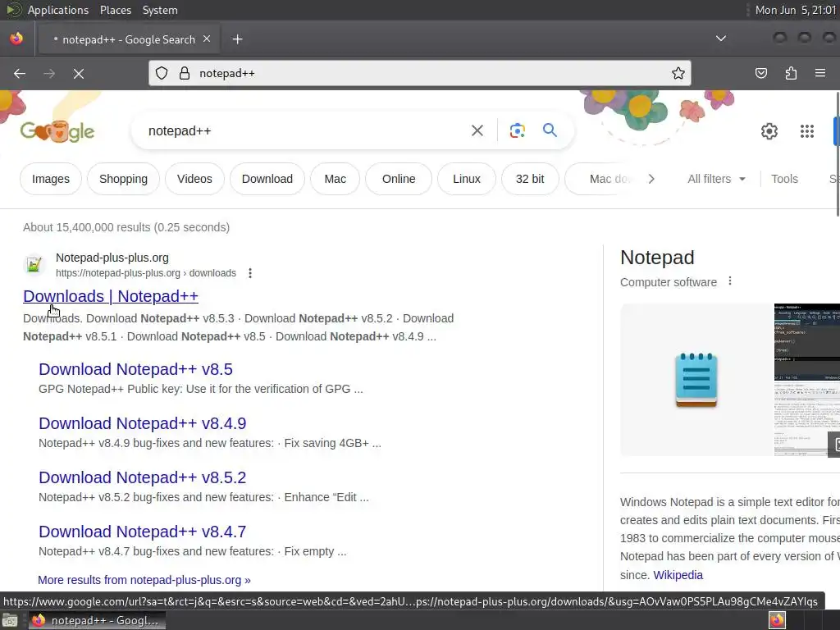
Task: Click the magnifier search button
Action: tap(550, 130)
